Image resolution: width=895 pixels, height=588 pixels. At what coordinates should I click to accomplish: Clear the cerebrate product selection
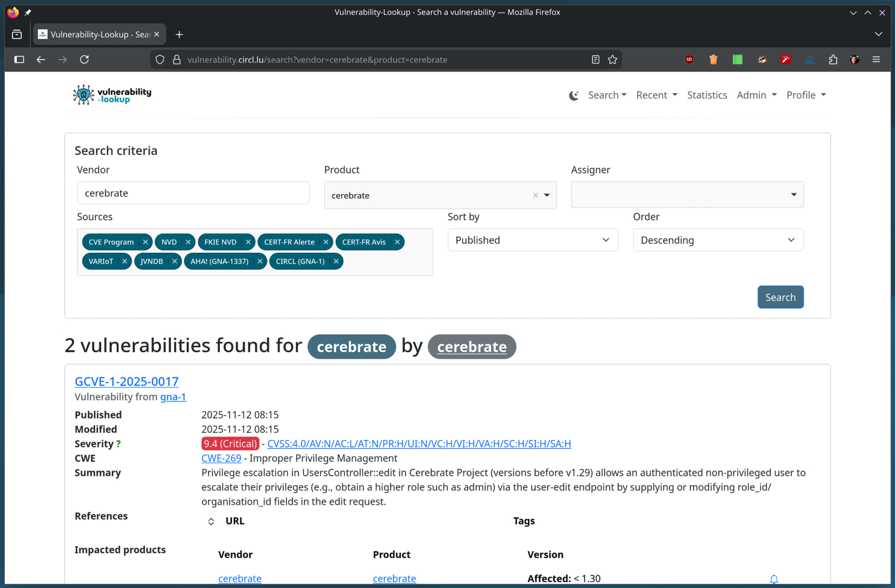535,196
